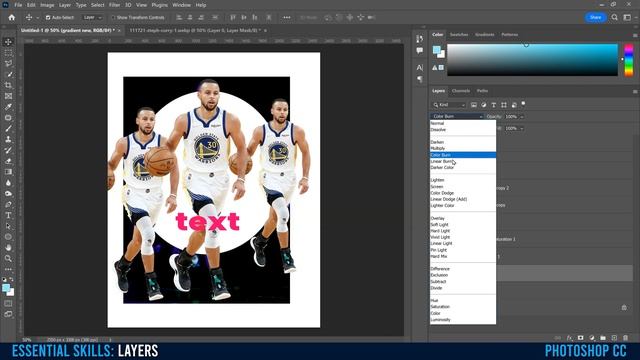Screen dimensions: 640x360
Task: Select the History Brush tool
Action: click(x=8, y=150)
